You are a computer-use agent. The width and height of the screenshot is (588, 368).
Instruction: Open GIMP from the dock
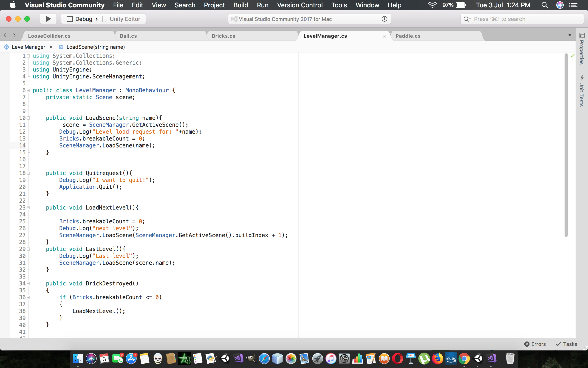pyautogui.click(x=251, y=359)
